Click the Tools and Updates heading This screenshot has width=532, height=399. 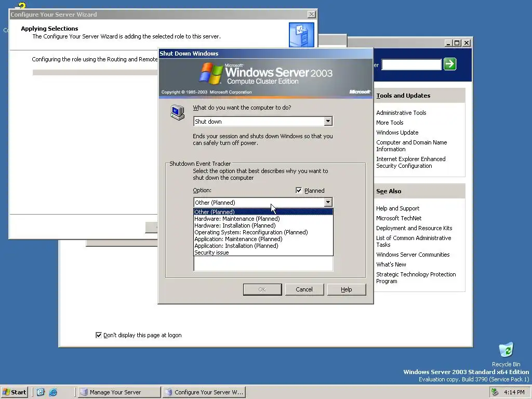click(403, 96)
